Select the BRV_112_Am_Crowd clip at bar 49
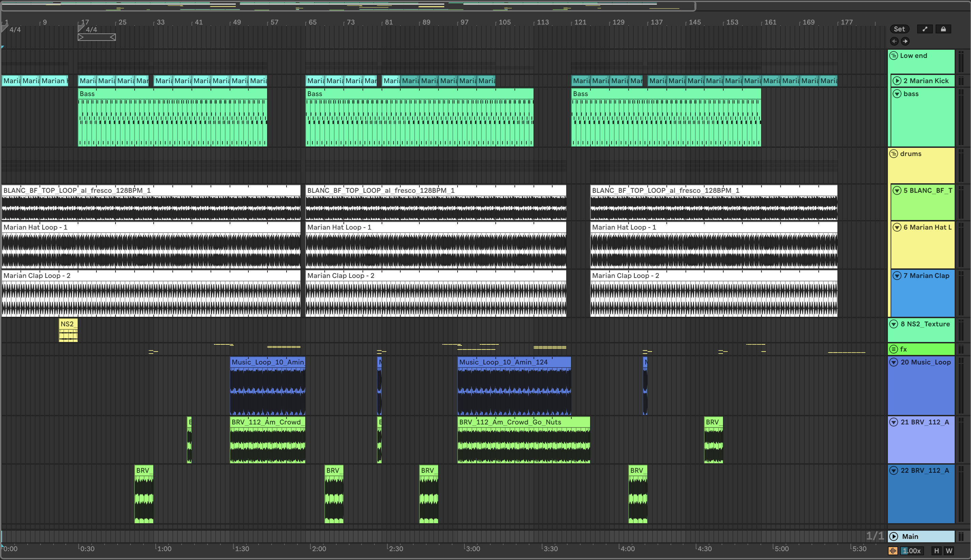971x560 pixels. (x=268, y=440)
